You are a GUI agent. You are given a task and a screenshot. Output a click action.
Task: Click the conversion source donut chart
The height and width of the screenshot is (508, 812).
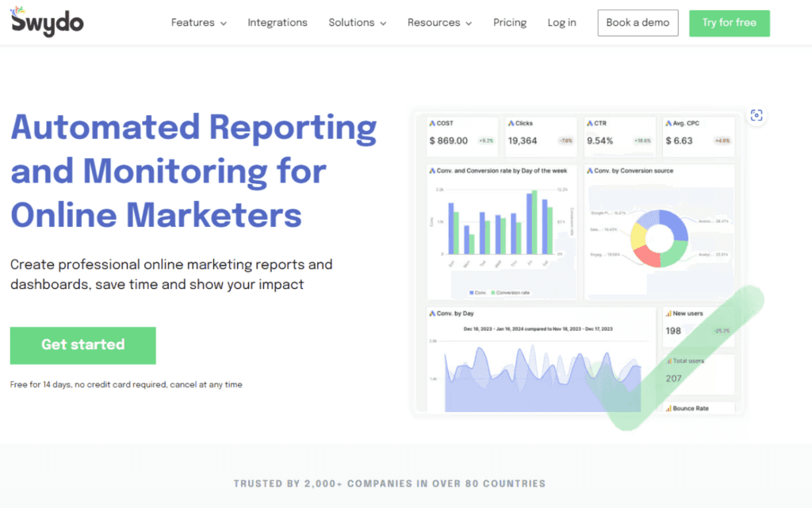point(659,238)
